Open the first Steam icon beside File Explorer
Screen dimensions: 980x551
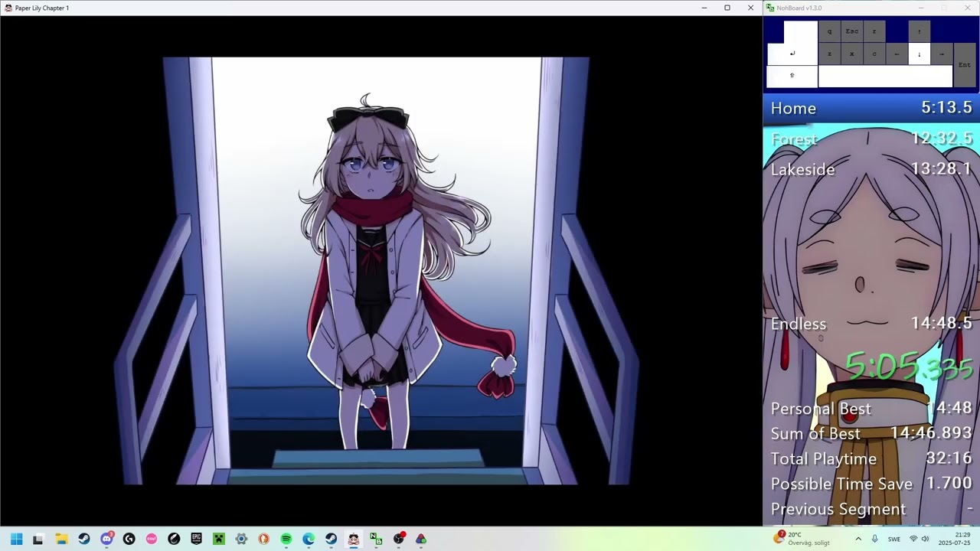tap(83, 539)
